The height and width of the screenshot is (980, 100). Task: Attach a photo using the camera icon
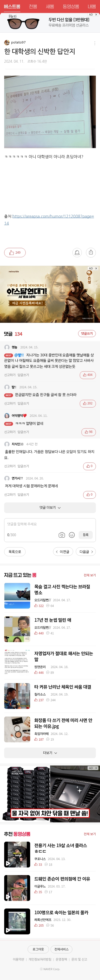[x=62, y=534]
